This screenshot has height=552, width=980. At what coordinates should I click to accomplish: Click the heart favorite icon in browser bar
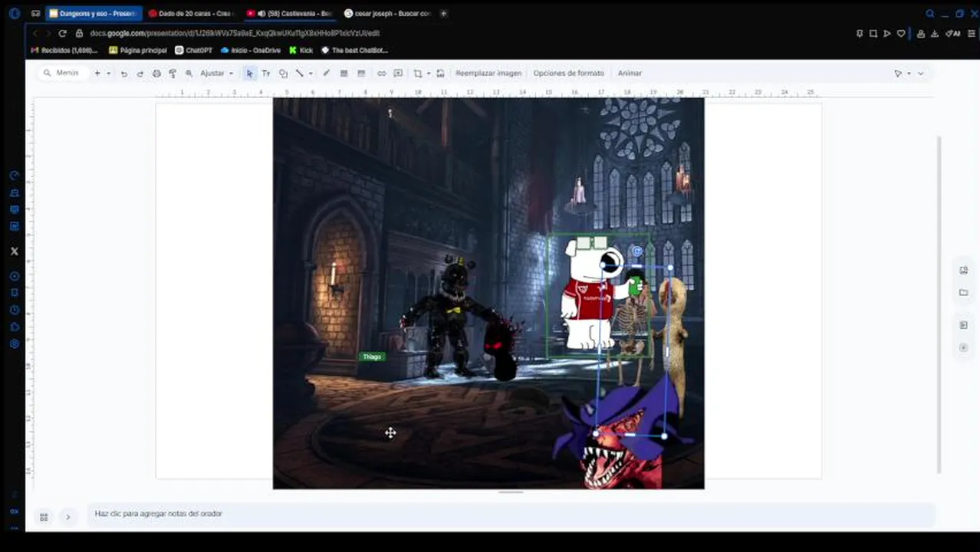tap(901, 33)
